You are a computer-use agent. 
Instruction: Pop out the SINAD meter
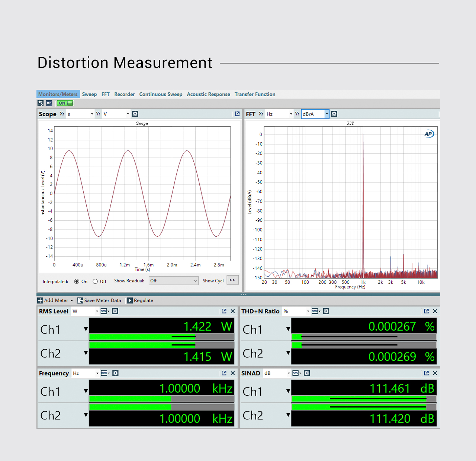[x=426, y=373]
